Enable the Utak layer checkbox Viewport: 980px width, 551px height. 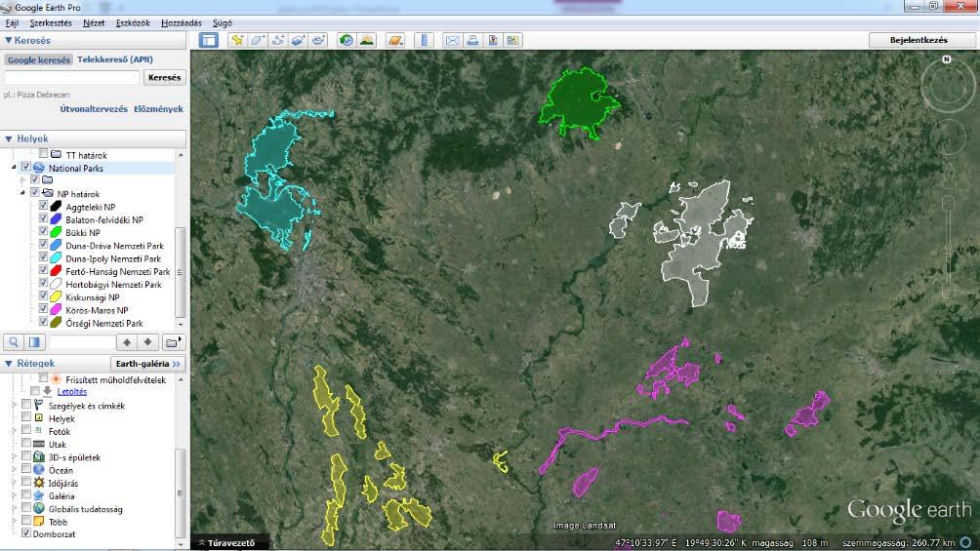coord(25,444)
